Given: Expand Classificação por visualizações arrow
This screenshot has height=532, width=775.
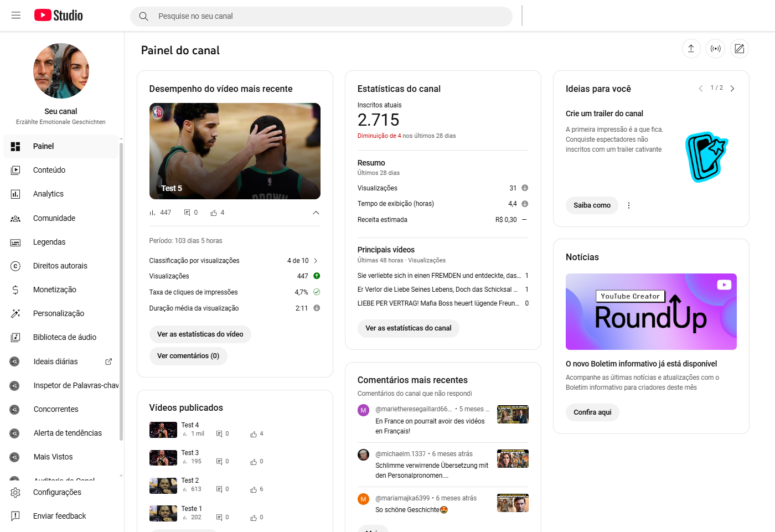Looking at the screenshot, I should pos(316,261).
